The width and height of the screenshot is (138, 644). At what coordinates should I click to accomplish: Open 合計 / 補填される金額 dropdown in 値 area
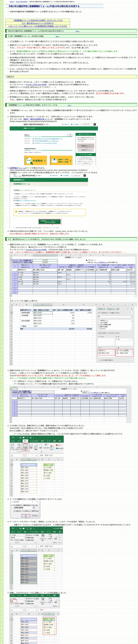pos(131,353)
